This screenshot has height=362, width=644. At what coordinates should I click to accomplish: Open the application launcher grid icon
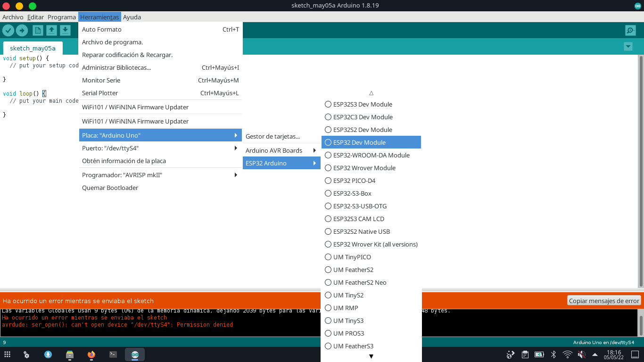(x=7, y=354)
